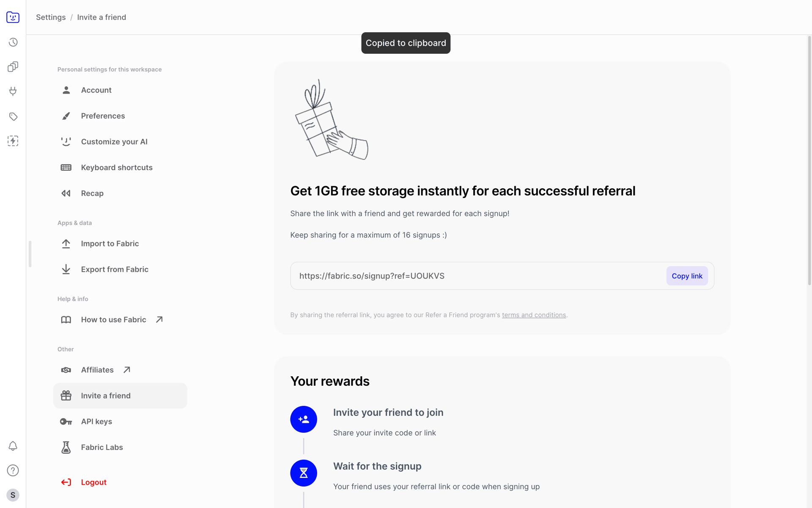This screenshot has width=812, height=508.
Task: Click the S user avatar
Action: tap(13, 495)
